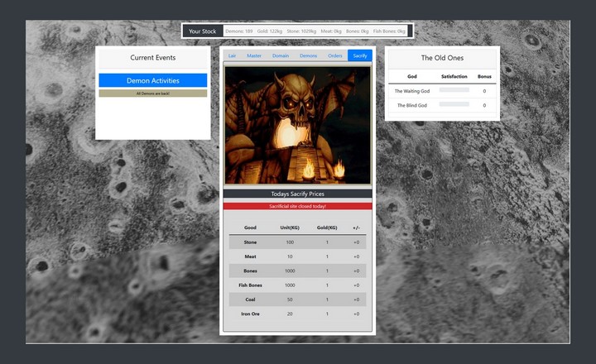Click the active Sacrify tab
This screenshot has height=364, width=596.
point(359,55)
